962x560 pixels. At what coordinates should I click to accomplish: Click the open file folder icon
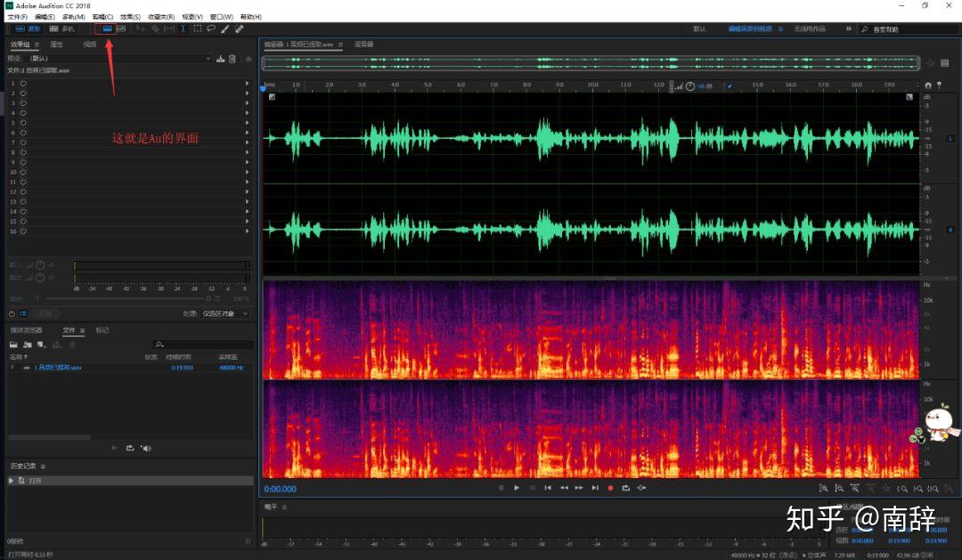[x=14, y=345]
